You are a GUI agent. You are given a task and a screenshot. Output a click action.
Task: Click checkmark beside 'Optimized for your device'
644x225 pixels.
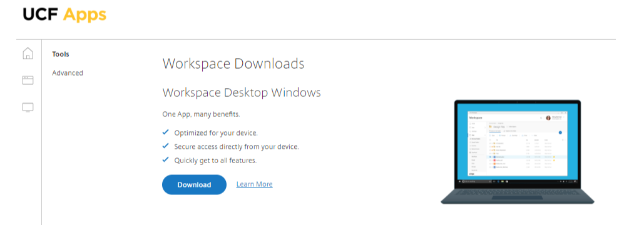pos(165,132)
